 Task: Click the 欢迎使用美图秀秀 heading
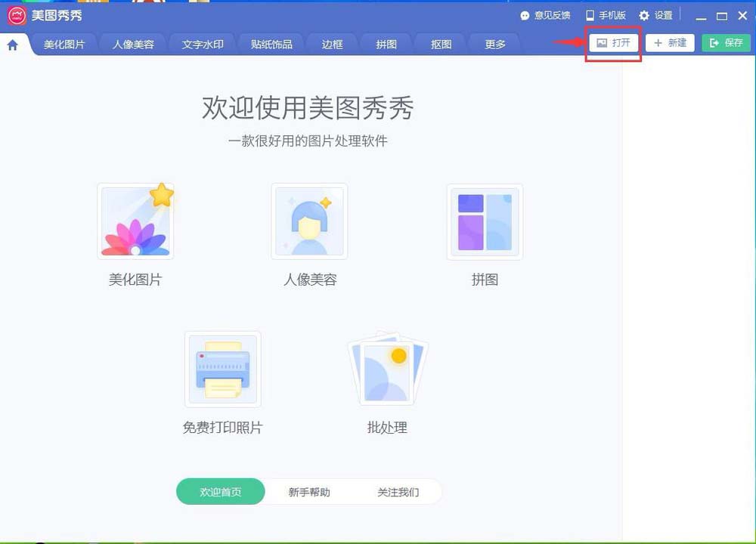coord(308,107)
